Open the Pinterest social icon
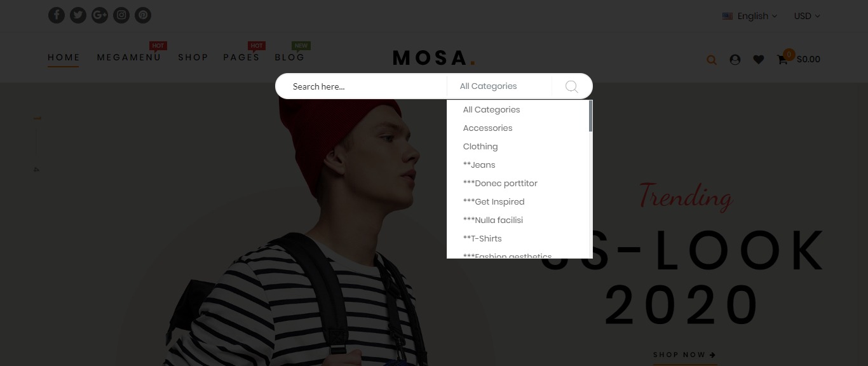868x366 pixels. (143, 15)
